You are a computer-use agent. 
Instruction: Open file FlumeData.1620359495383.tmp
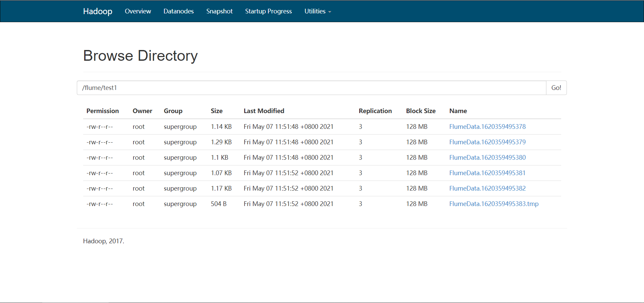click(494, 204)
